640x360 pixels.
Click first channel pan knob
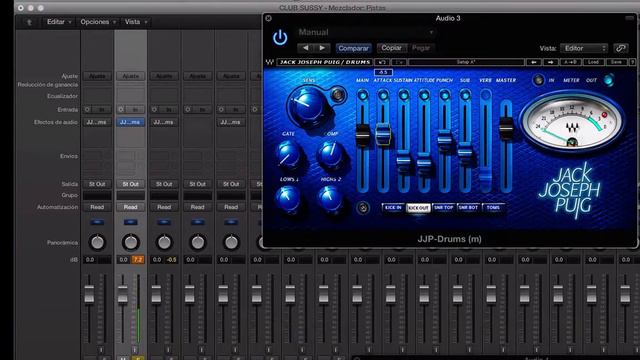tap(97, 242)
